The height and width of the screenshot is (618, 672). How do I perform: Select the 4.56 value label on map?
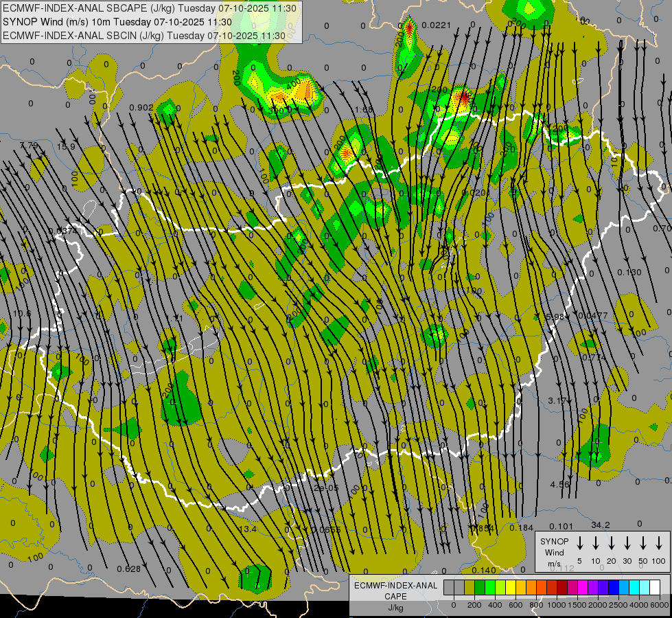pyautogui.click(x=559, y=485)
